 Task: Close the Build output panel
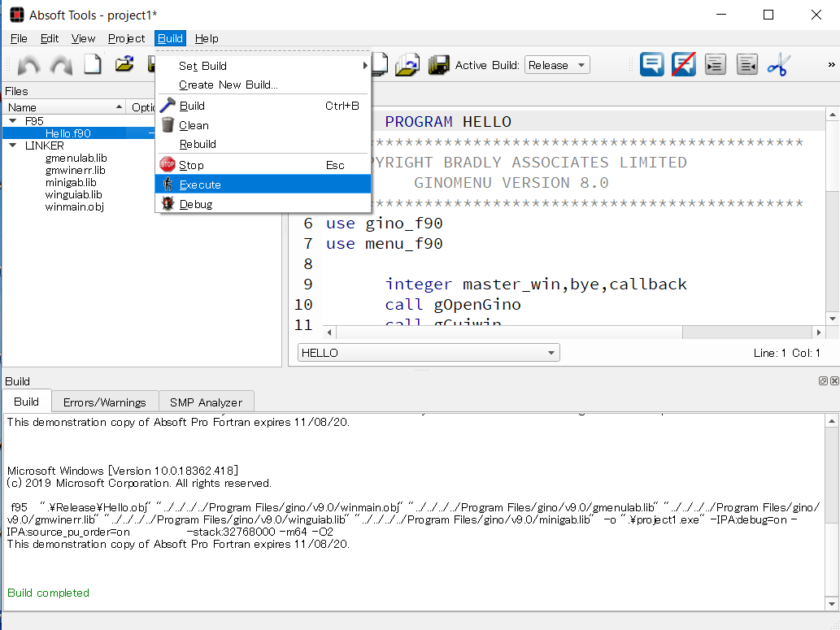(x=834, y=381)
